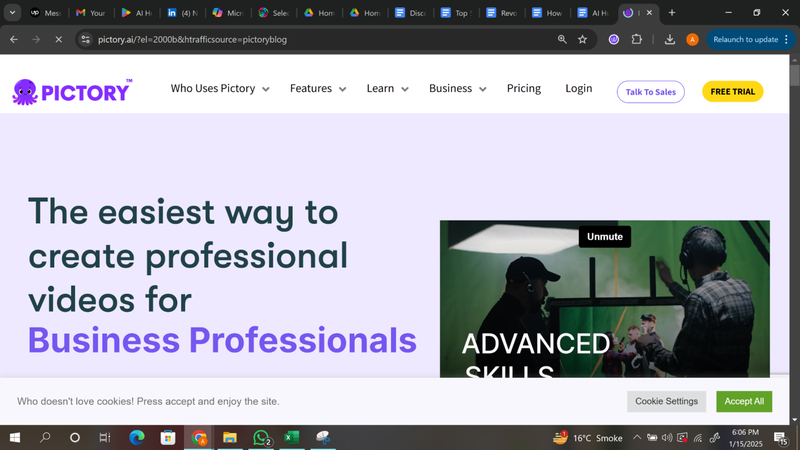The height and width of the screenshot is (450, 800).
Task: Stop page loading with the X button
Action: 58,39
